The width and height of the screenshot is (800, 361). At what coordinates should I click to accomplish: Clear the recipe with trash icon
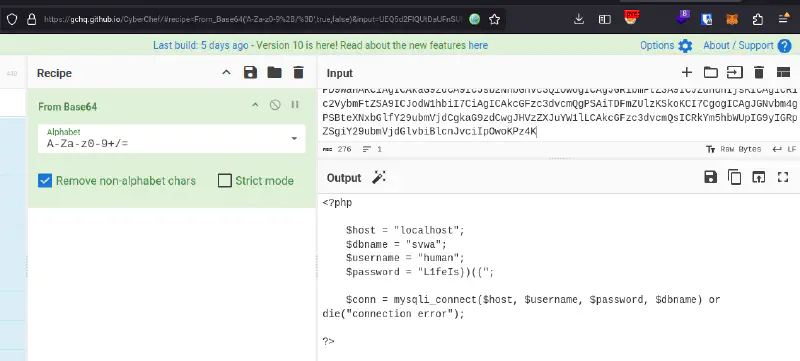(x=298, y=73)
